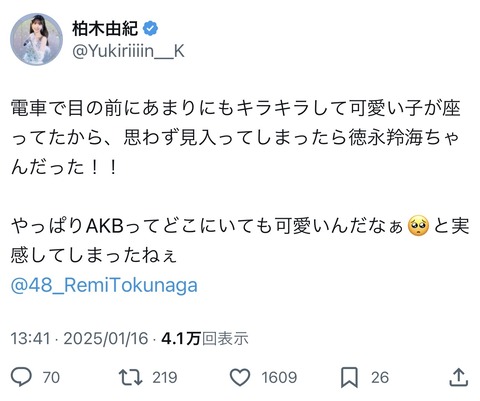Tap the retweet arrows icon
The image size is (480, 401).
131,377
